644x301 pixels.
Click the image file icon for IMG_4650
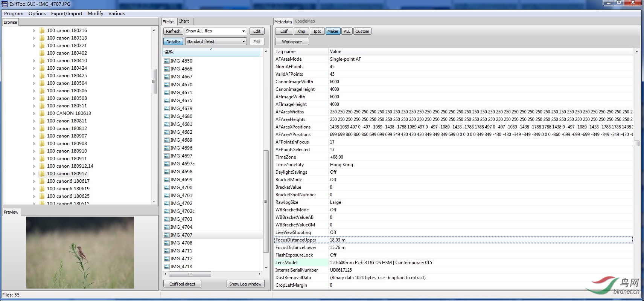coord(167,61)
